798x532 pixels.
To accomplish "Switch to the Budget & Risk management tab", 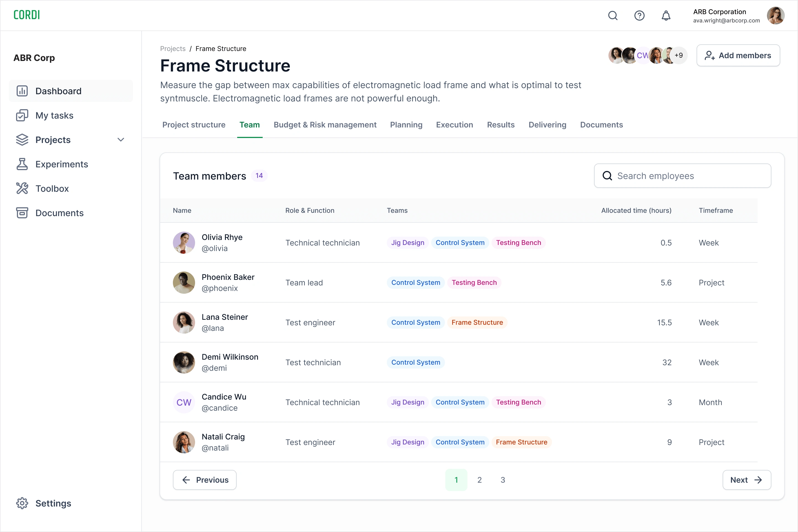I will pyautogui.click(x=325, y=125).
